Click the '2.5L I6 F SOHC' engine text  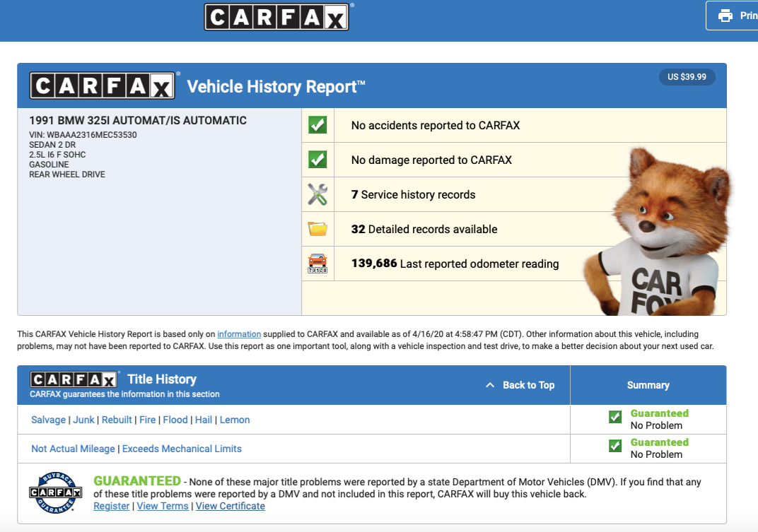pos(57,155)
